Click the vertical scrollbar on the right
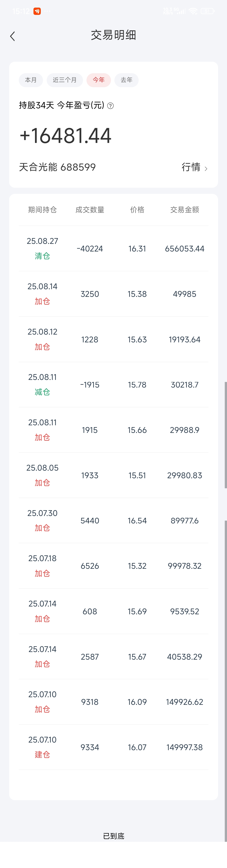Viewport: 227px width, 868px height. [x=226, y=435]
